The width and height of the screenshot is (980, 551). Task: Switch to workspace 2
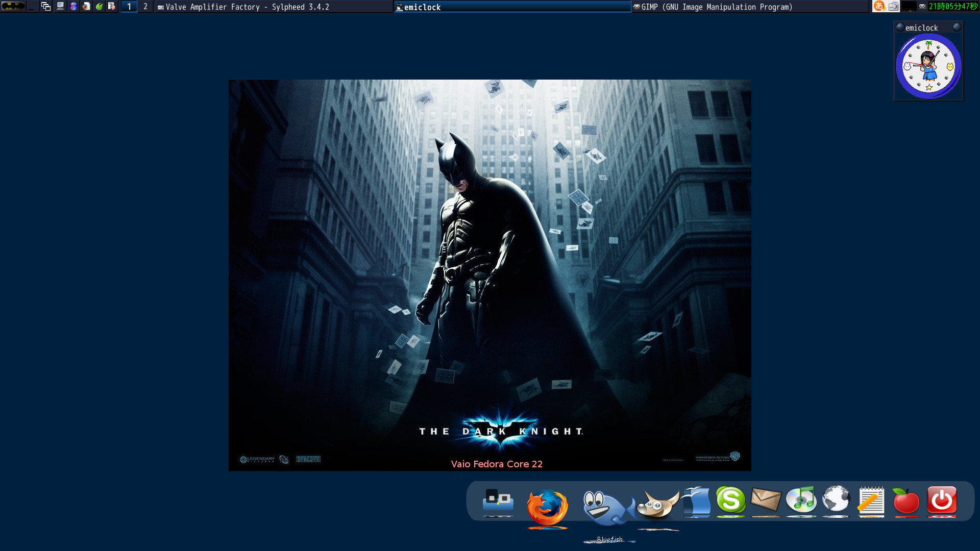[144, 7]
